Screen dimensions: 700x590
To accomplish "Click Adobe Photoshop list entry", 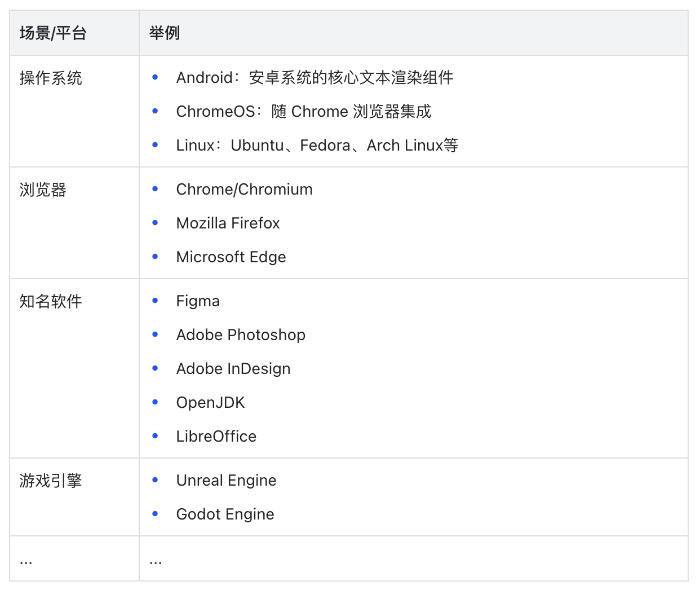I will [241, 335].
